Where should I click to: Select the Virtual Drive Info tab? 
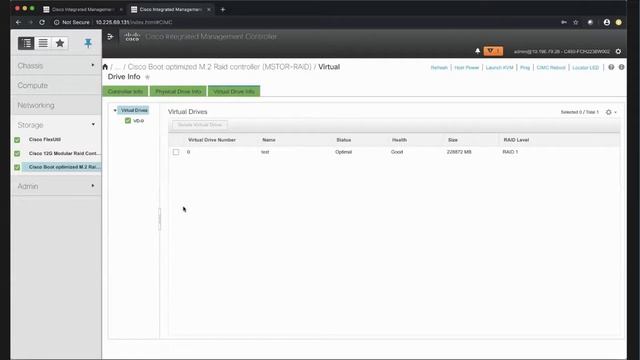[x=234, y=91]
